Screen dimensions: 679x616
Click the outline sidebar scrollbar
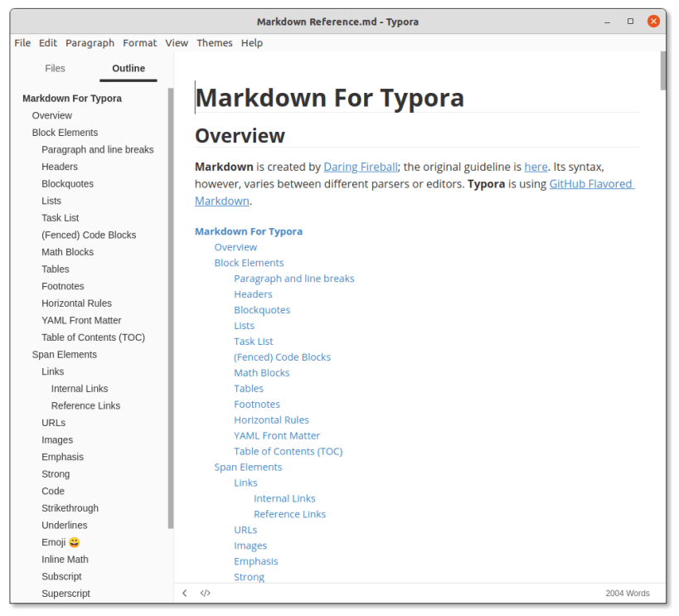171,308
